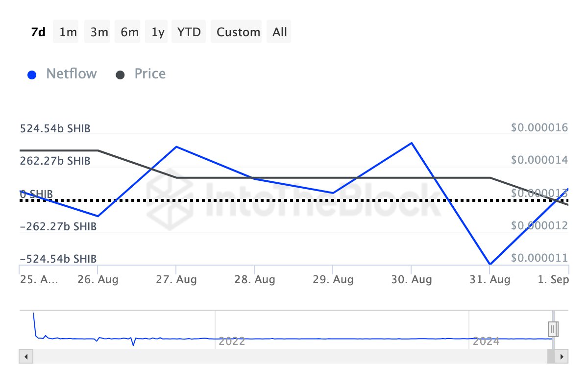
Task: Open the Custom date range option
Action: 238,32
